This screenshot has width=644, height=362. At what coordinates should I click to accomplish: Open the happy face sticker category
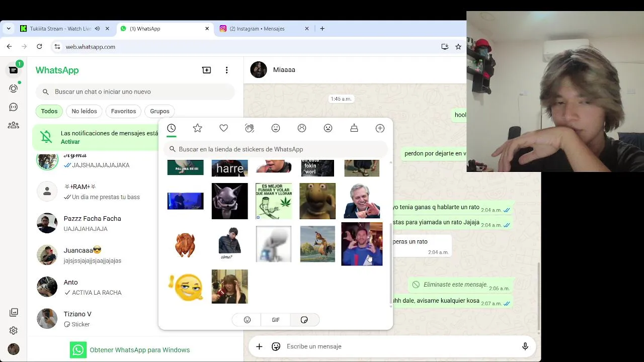point(276,128)
